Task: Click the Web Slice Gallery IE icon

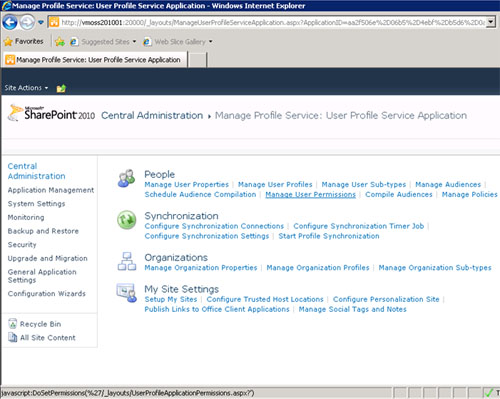Action: coord(147,42)
